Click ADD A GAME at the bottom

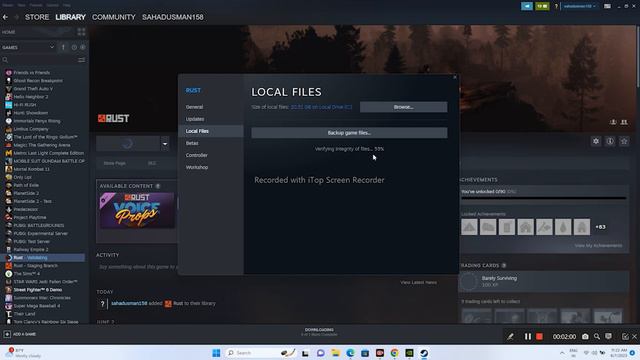[20, 334]
